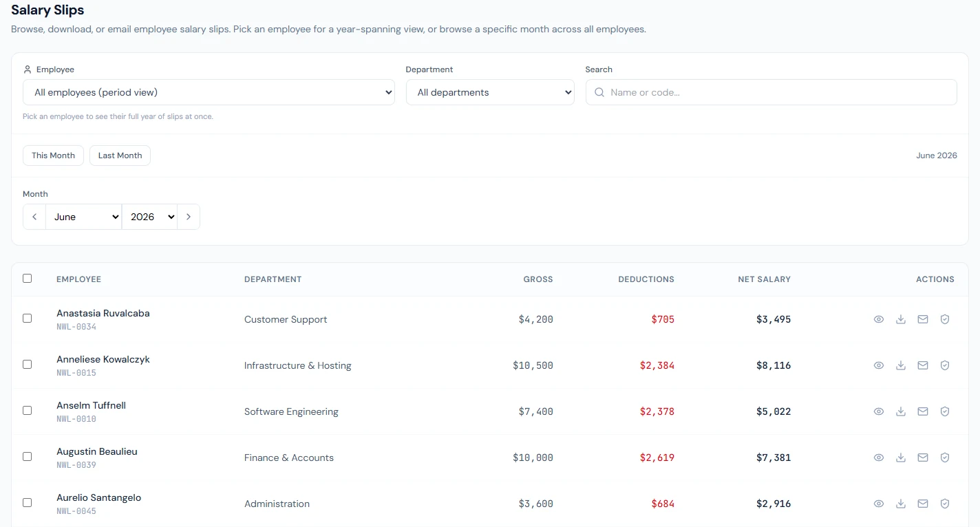Click the Last Month button
This screenshot has height=527, width=980.
(x=120, y=155)
